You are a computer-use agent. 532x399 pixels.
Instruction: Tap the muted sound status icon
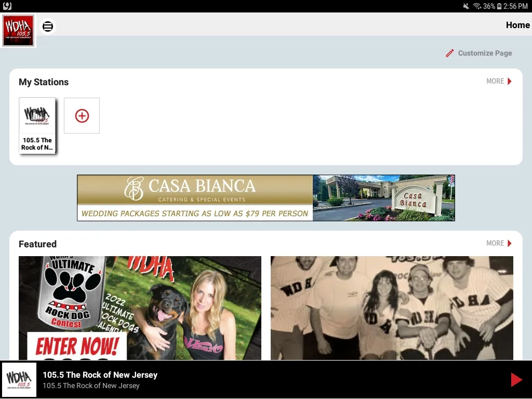(x=466, y=6)
